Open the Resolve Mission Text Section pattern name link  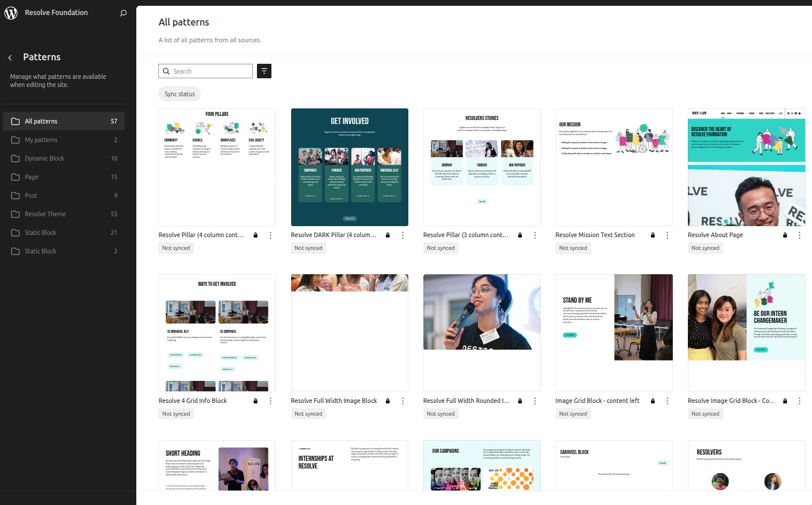(595, 235)
